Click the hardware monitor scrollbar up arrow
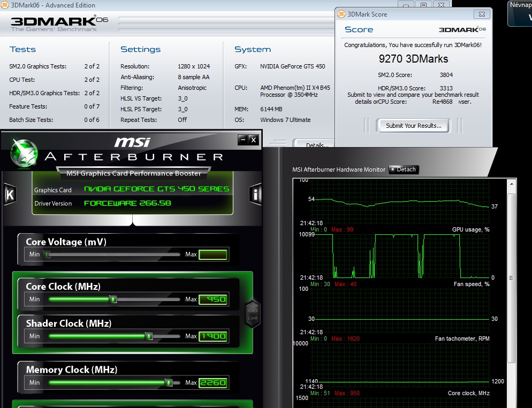 511,183
